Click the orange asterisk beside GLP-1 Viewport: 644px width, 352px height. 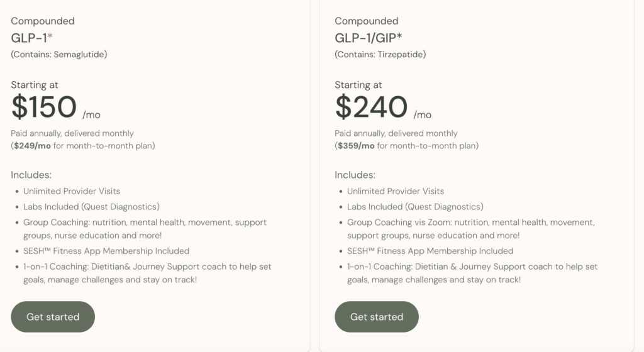[50, 36]
